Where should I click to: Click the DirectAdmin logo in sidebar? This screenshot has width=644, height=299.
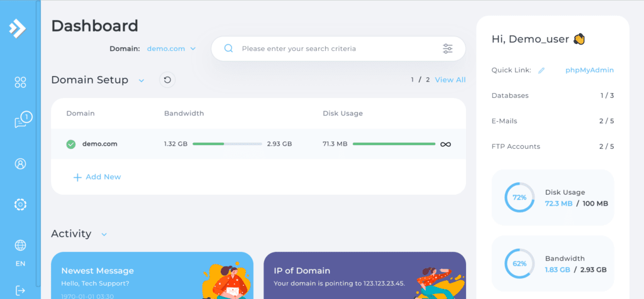coord(18,29)
